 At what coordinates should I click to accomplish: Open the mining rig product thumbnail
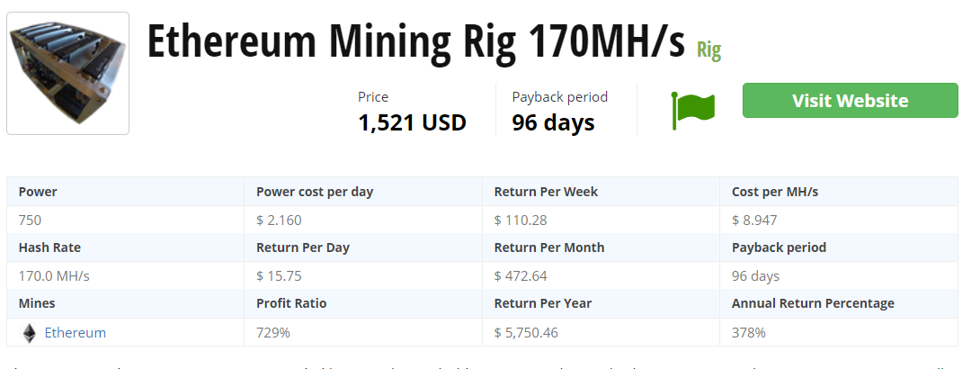[68, 73]
